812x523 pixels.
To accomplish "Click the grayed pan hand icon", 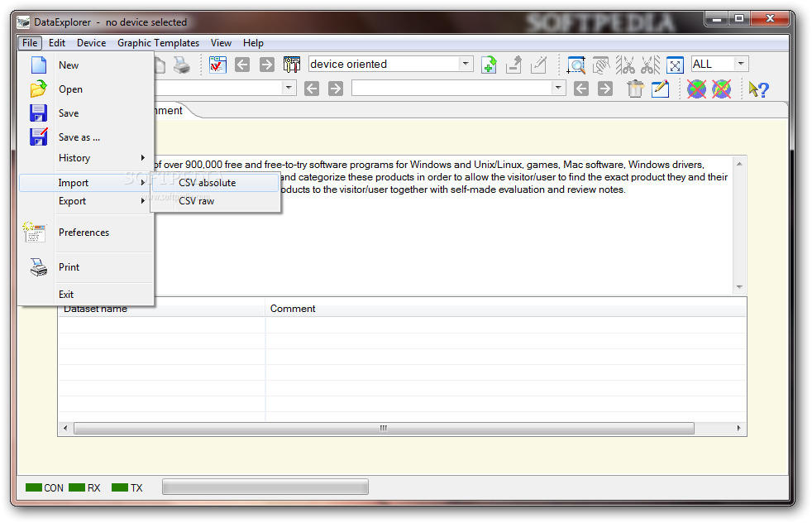I will coord(600,65).
